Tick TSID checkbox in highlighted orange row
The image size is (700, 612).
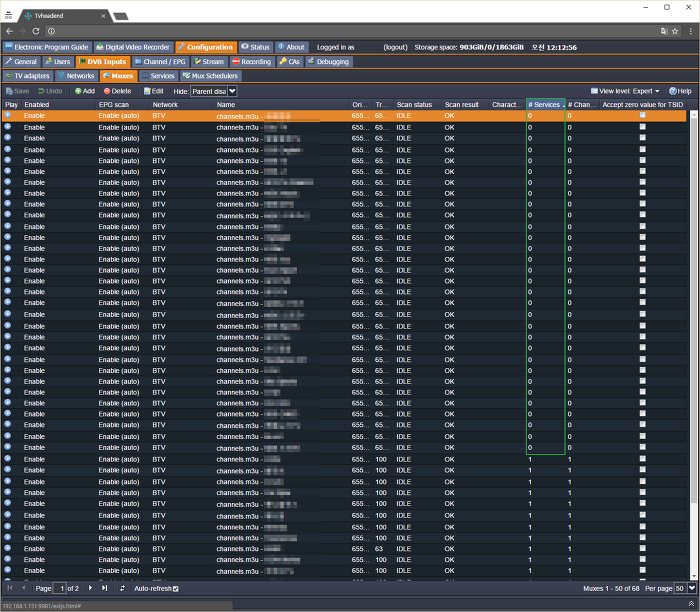pyautogui.click(x=642, y=115)
